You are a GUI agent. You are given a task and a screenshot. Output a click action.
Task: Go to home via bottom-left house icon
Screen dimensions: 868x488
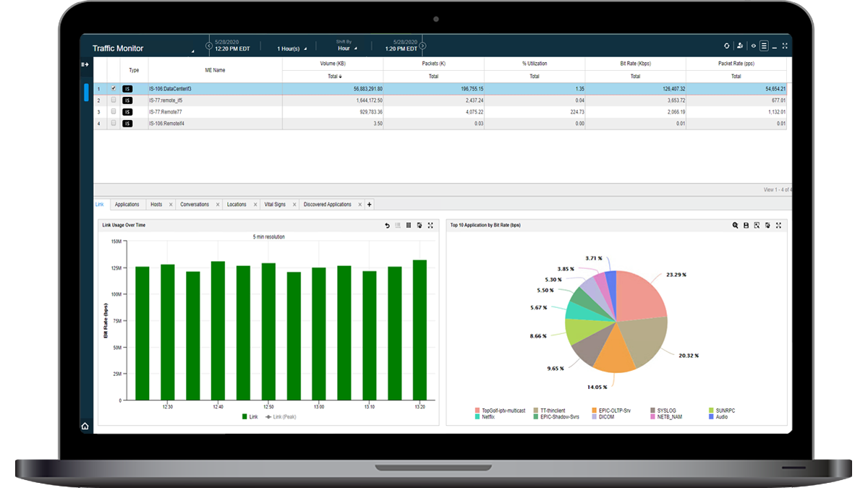85,427
